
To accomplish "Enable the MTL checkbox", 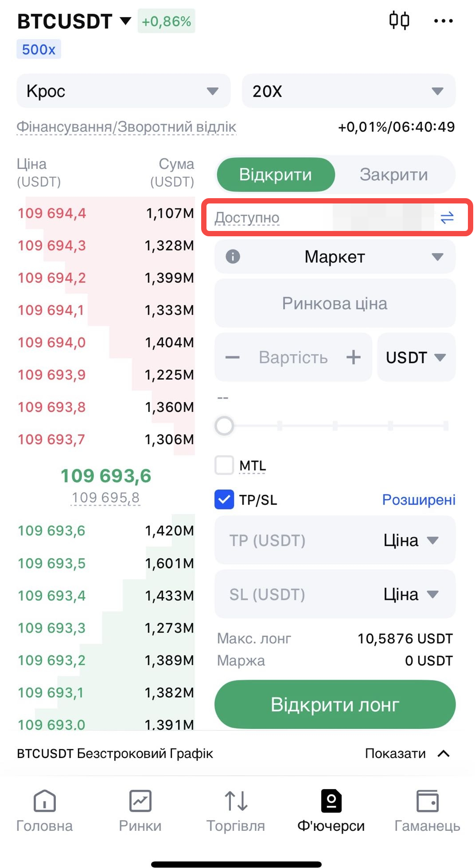I will [224, 465].
